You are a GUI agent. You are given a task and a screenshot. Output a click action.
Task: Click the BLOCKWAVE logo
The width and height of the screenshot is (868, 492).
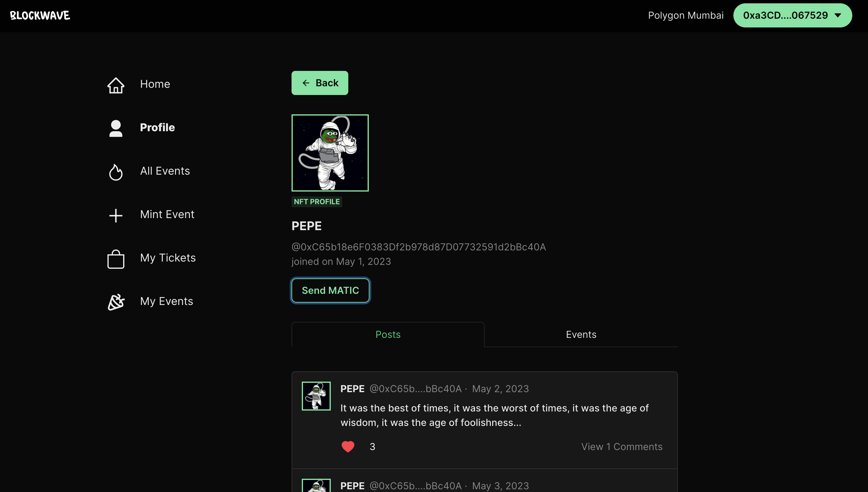click(x=40, y=16)
